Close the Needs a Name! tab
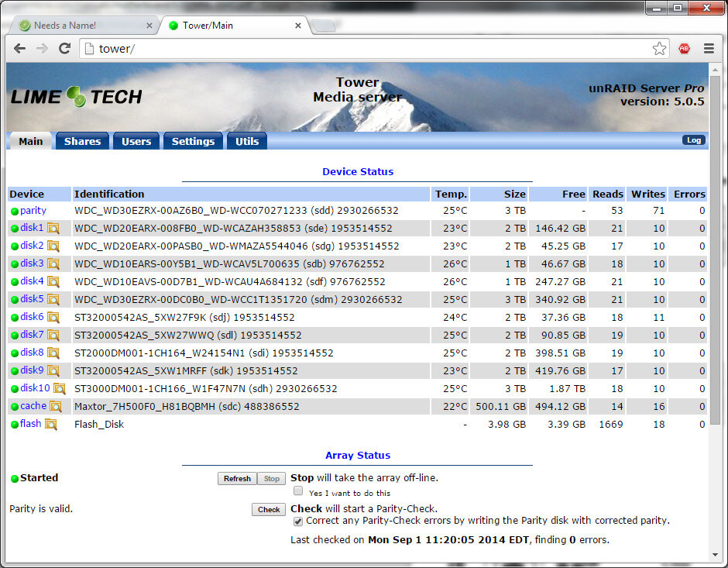 click(x=149, y=26)
